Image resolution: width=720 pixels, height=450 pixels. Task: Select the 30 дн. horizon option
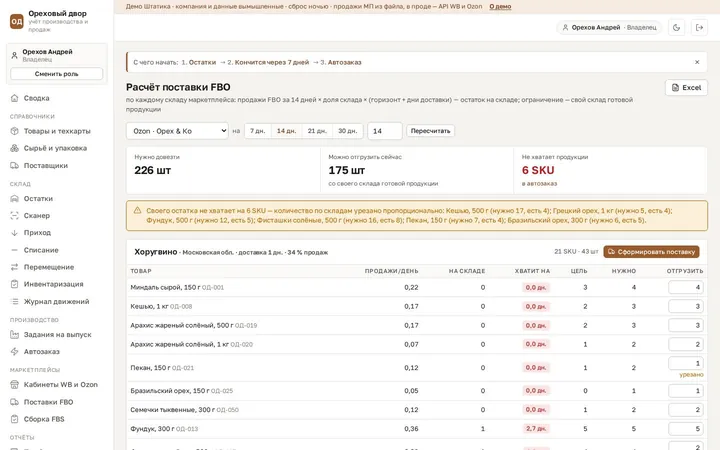point(348,131)
